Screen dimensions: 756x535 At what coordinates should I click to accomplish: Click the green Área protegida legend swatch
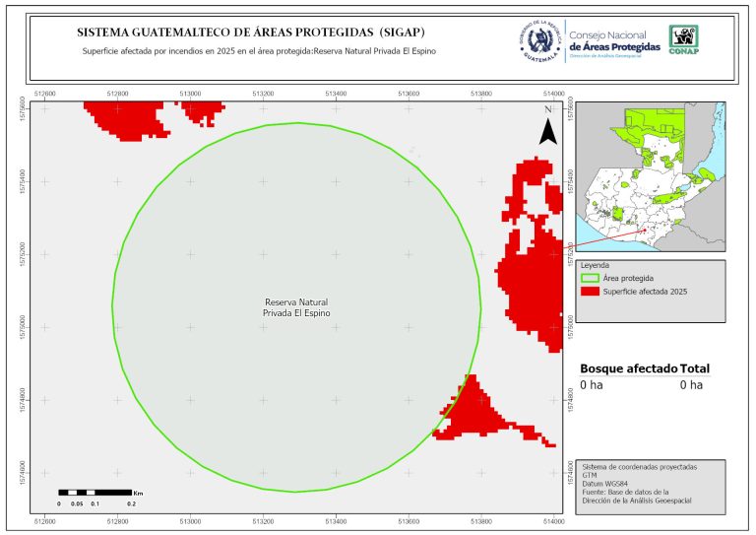click(x=590, y=279)
